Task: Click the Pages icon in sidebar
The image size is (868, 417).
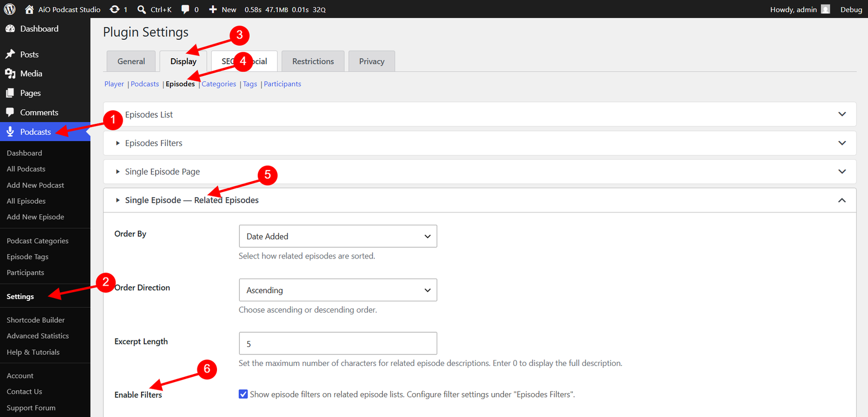Action: pyautogui.click(x=10, y=93)
